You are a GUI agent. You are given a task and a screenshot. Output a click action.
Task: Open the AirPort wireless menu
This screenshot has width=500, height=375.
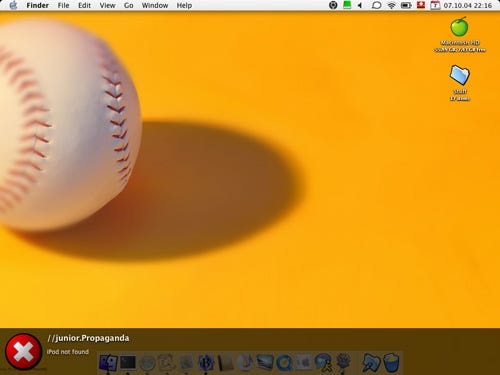click(392, 5)
